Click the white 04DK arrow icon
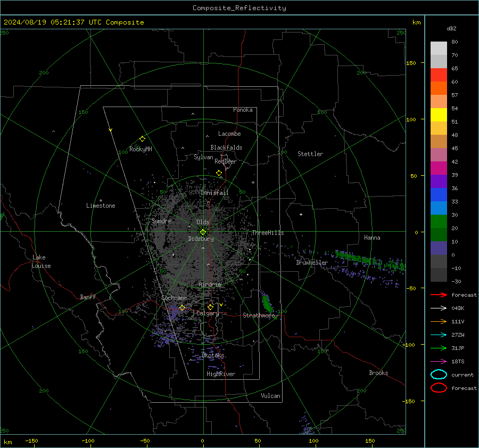Screen dimensions: 479x448 pyautogui.click(x=439, y=308)
